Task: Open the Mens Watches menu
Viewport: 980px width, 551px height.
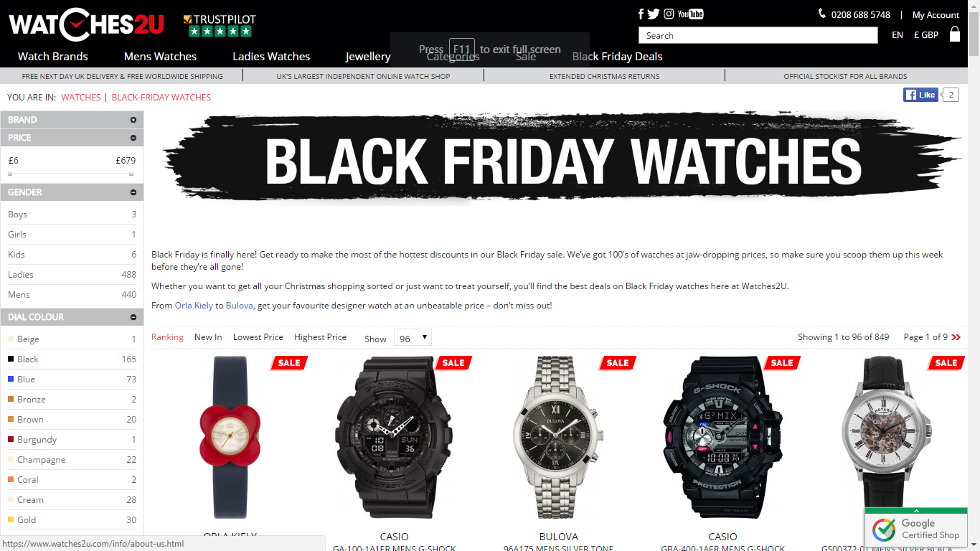Action: 160,56
